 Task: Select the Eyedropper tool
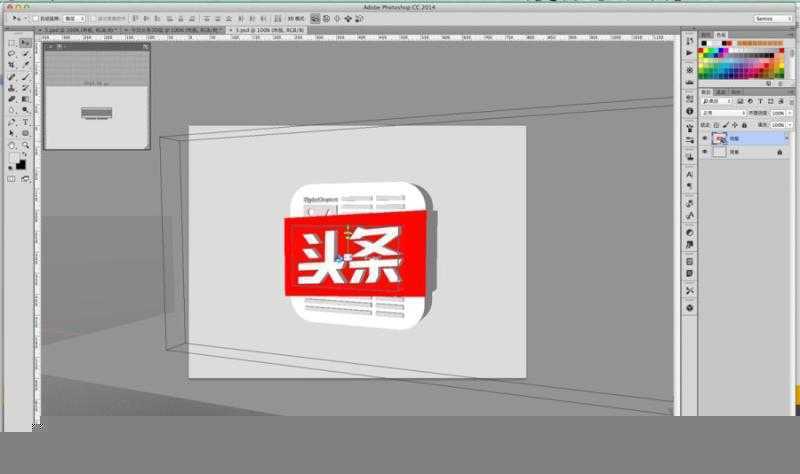(x=25, y=65)
